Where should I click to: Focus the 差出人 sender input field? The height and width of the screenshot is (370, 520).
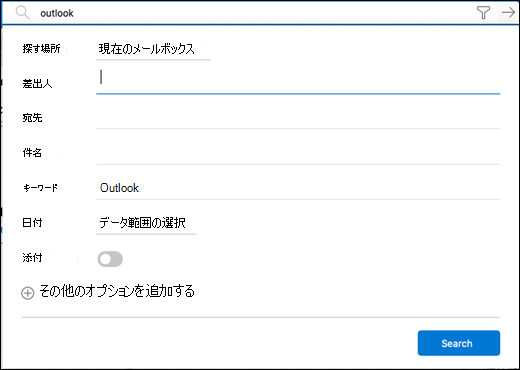(x=298, y=80)
